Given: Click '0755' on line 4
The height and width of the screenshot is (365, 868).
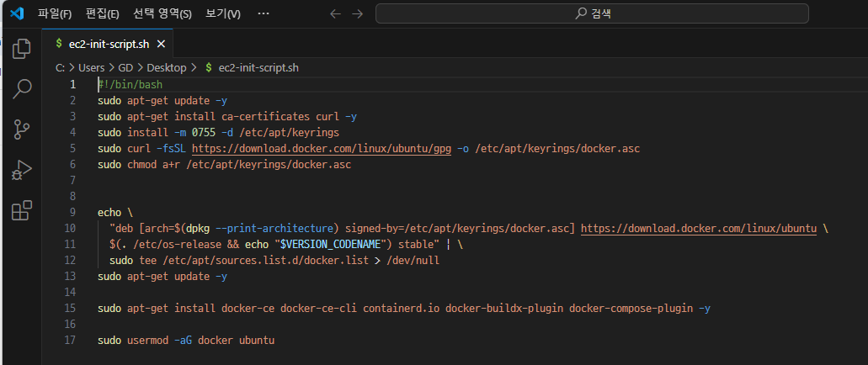Looking at the screenshot, I should coord(204,133).
